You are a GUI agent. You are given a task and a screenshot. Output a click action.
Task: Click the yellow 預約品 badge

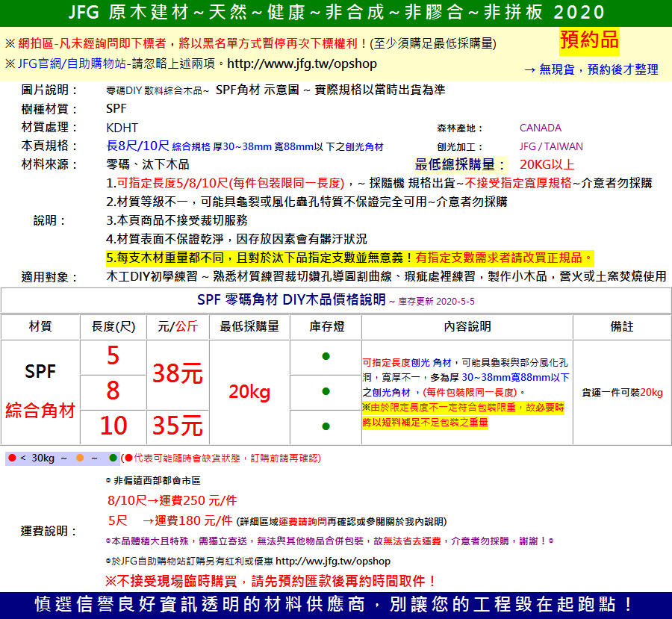(589, 40)
